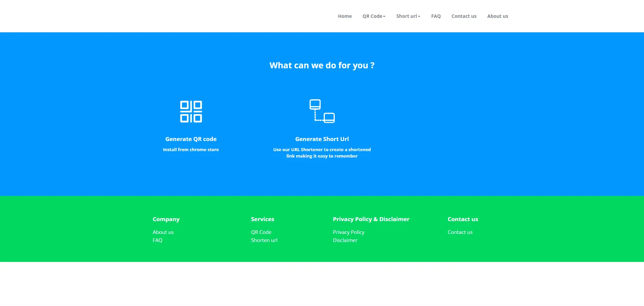Select Shorten url in footer Services

click(x=264, y=240)
